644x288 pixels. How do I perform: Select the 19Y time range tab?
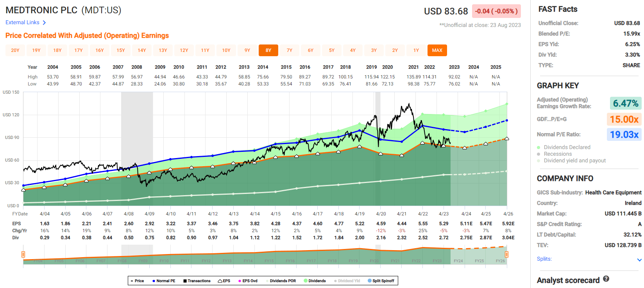36,50
